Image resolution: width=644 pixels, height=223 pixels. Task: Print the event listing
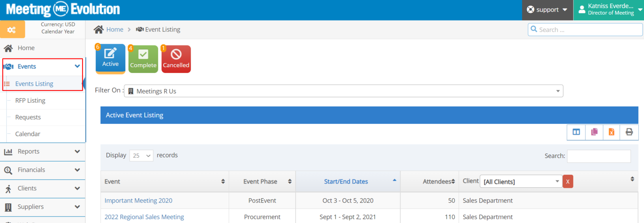tap(629, 132)
